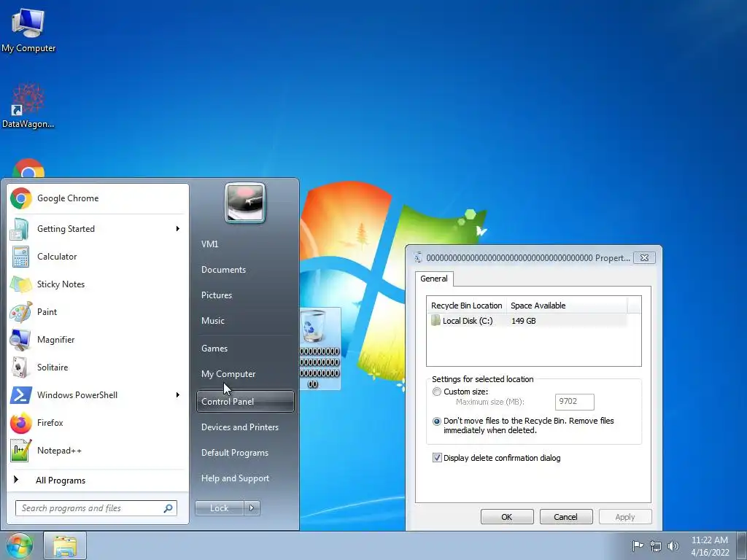Open Music from Start menu
The image size is (747, 560).
pos(212,321)
